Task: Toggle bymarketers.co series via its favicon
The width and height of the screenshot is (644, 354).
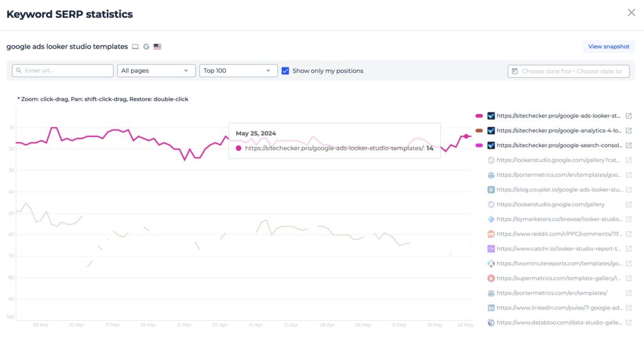Action: click(x=491, y=219)
